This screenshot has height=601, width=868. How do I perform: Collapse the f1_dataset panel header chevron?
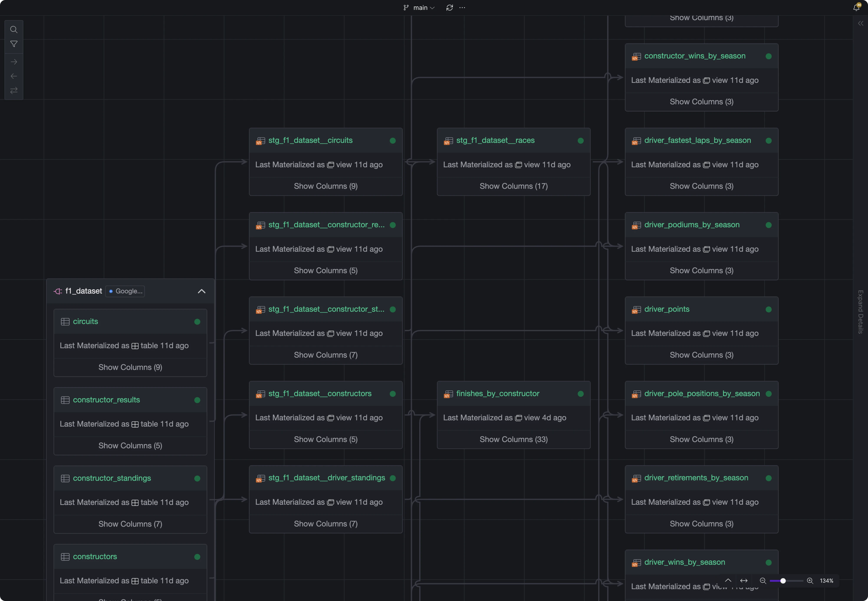click(x=202, y=291)
